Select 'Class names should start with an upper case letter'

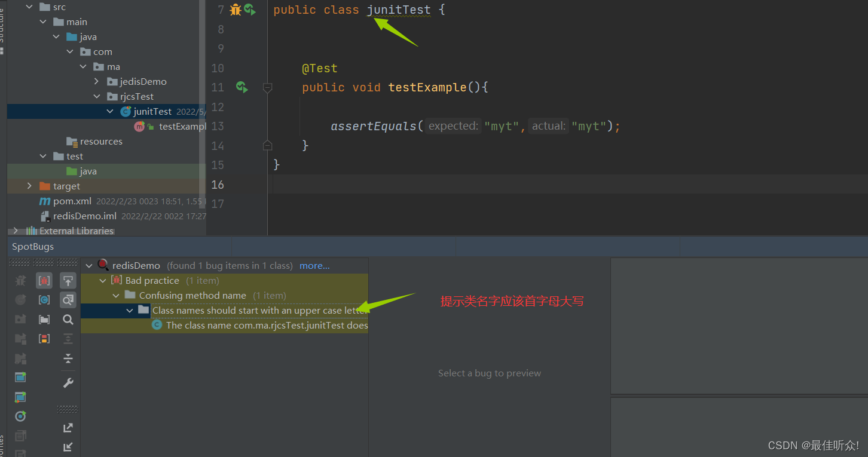259,310
